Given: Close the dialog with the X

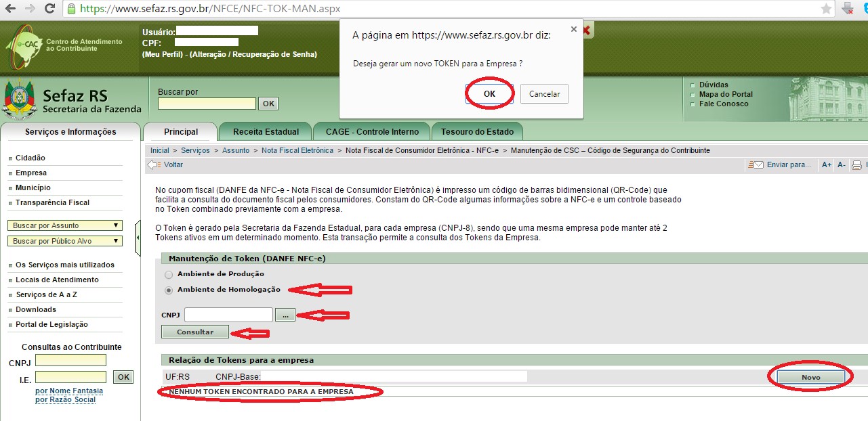Looking at the screenshot, I should 574,29.
